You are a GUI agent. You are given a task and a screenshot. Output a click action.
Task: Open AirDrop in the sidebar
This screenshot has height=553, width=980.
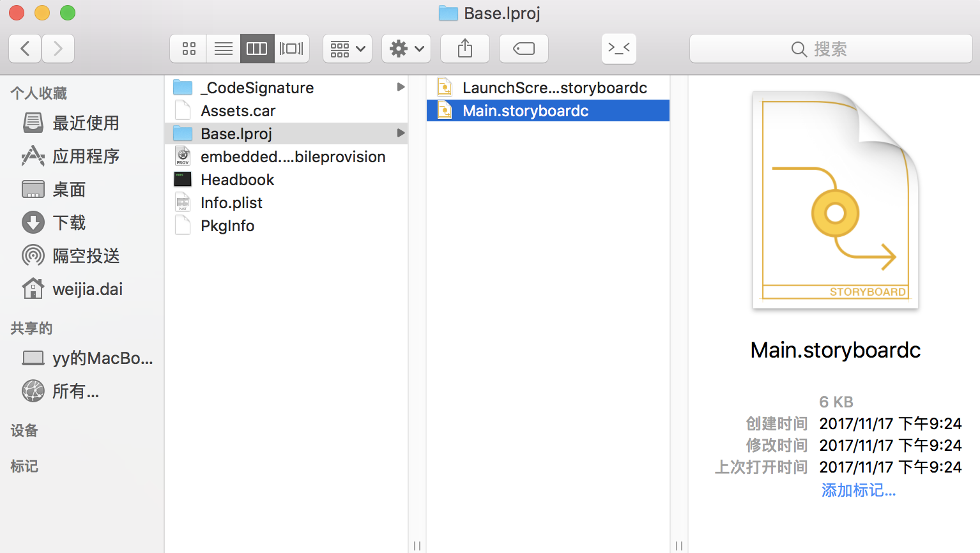coord(86,256)
